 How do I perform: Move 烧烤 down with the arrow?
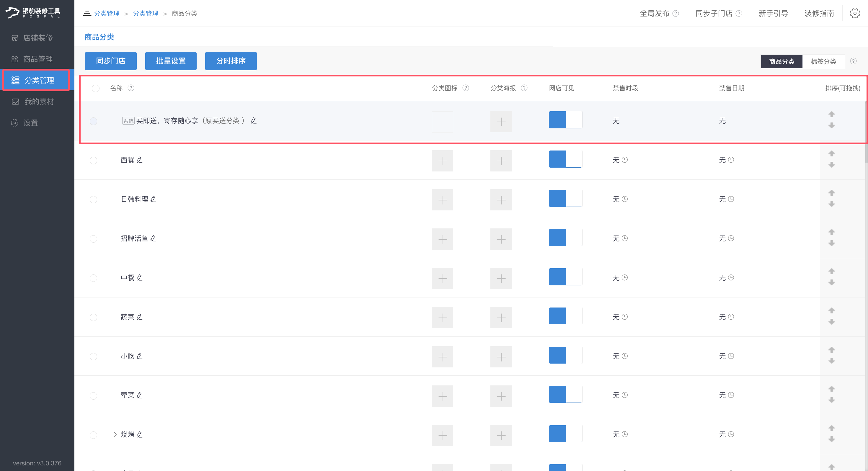[832, 439]
